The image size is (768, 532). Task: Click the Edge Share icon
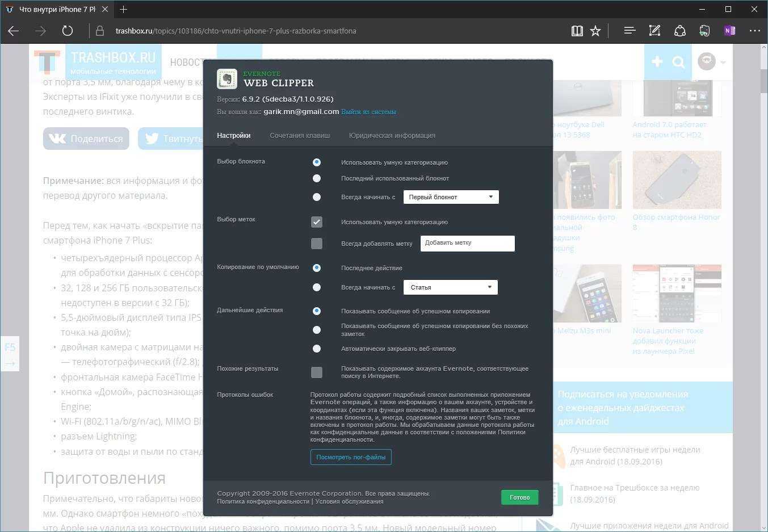tap(679, 31)
